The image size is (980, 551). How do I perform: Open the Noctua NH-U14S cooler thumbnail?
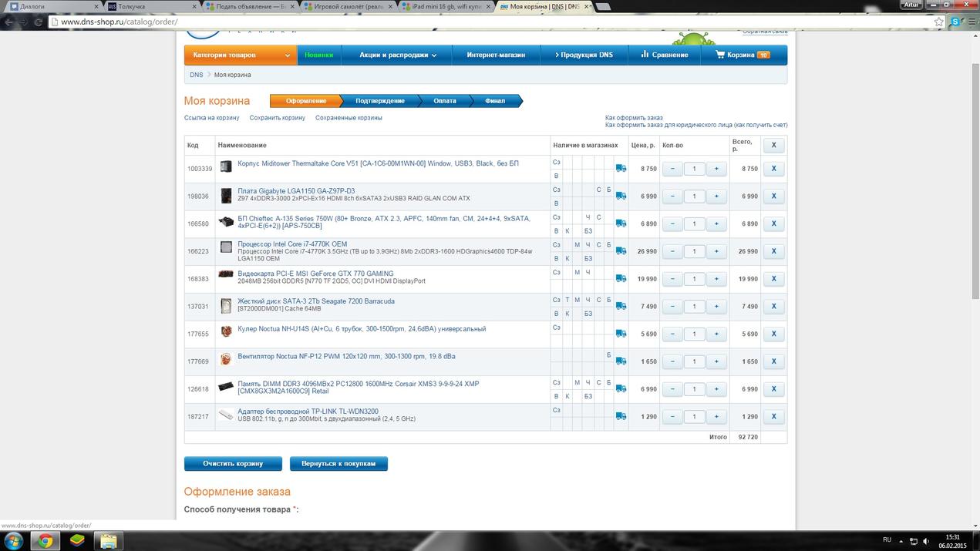pyautogui.click(x=226, y=331)
